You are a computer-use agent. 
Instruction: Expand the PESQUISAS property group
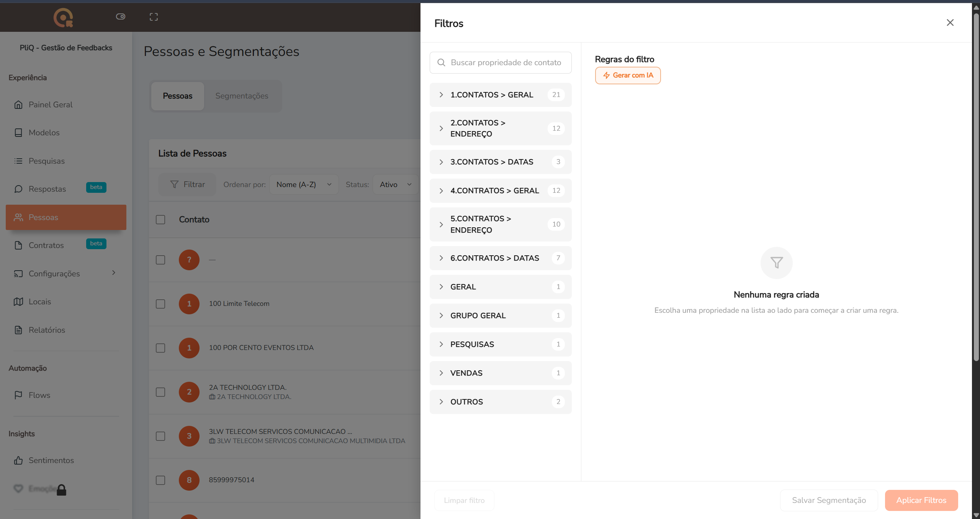501,345
